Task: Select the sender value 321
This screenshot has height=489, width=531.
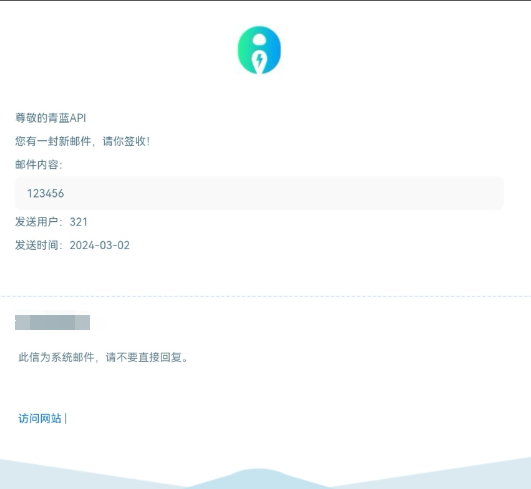Action: pyautogui.click(x=79, y=222)
